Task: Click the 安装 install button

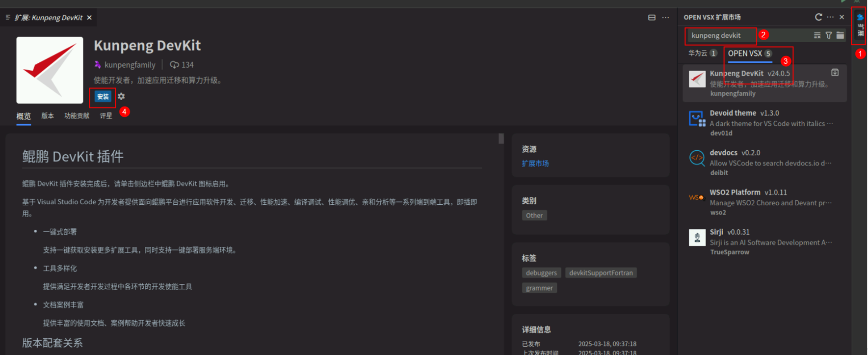Action: click(x=103, y=97)
